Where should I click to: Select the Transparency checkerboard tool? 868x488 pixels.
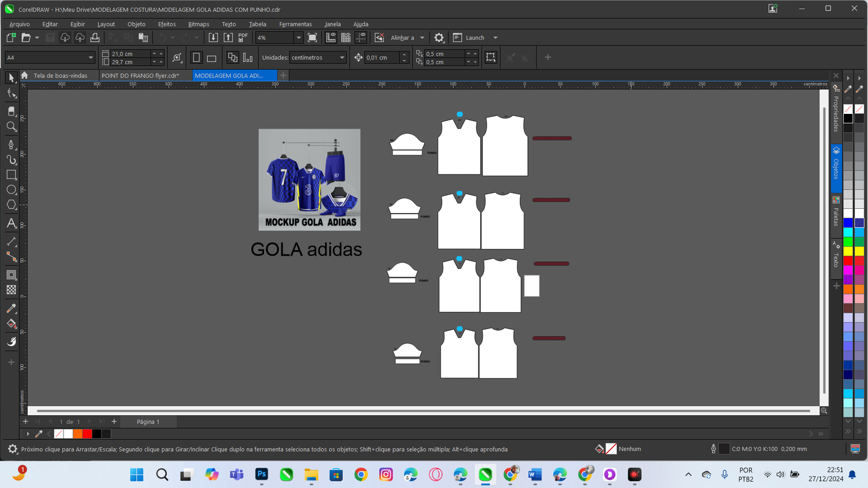[11, 290]
